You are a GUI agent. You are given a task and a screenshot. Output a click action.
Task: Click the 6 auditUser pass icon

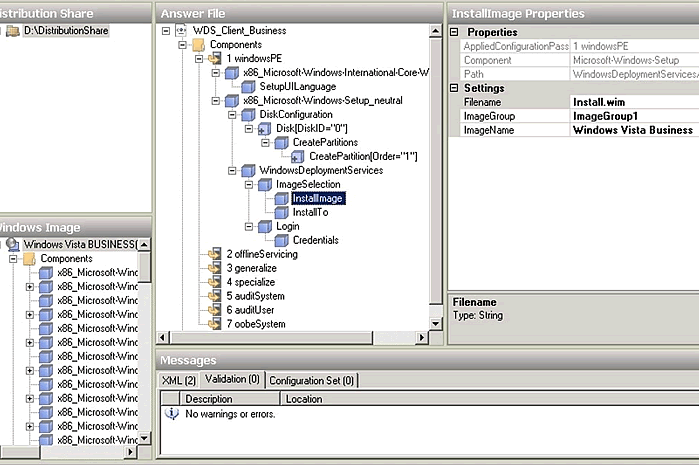tap(214, 310)
